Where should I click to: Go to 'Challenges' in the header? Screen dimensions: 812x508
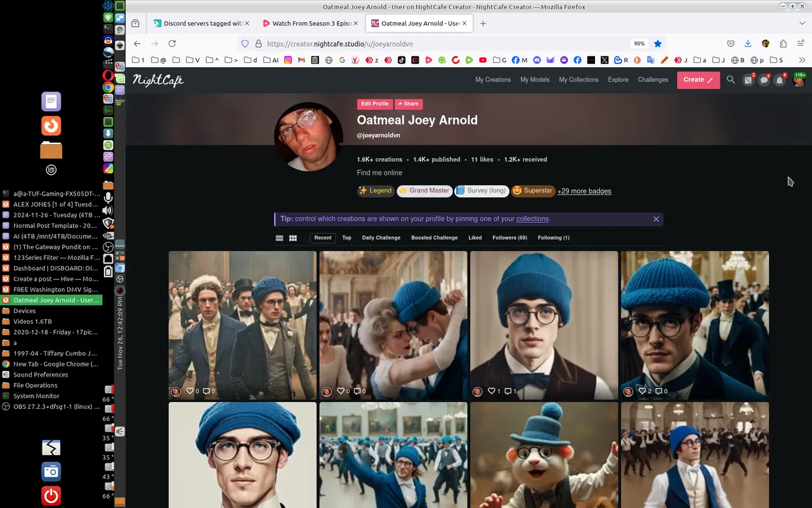pyautogui.click(x=653, y=80)
